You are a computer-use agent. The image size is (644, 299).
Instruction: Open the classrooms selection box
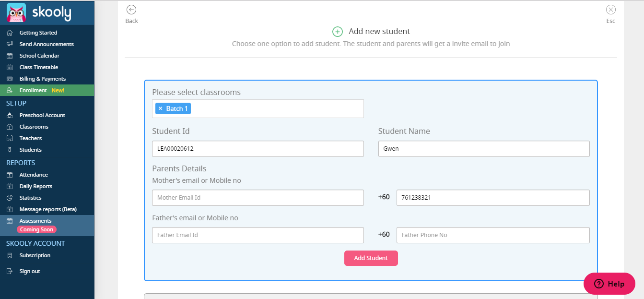click(x=258, y=108)
